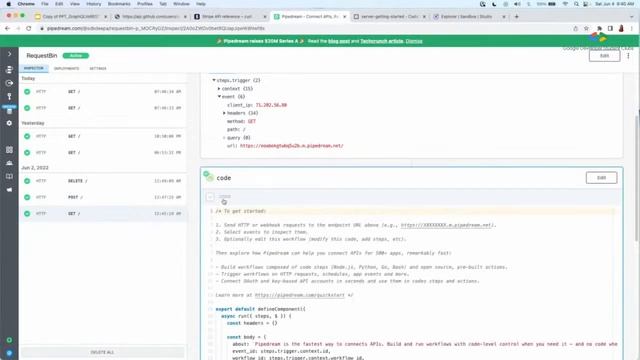Screen dimensions: 640x360
Task: Click the browser address bar URL
Action: point(156,28)
